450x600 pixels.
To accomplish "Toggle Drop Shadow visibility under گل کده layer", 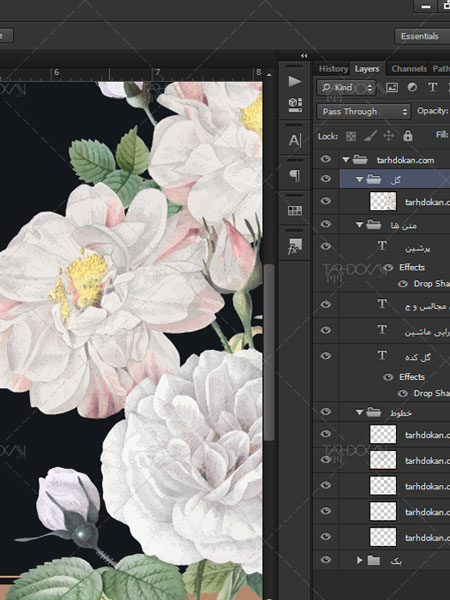I will (x=403, y=394).
